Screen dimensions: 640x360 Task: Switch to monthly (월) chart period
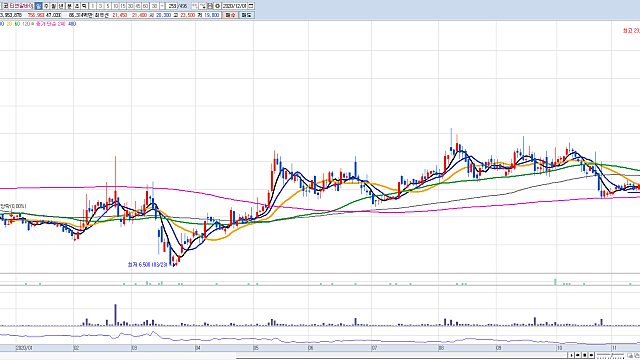pyautogui.click(x=53, y=6)
